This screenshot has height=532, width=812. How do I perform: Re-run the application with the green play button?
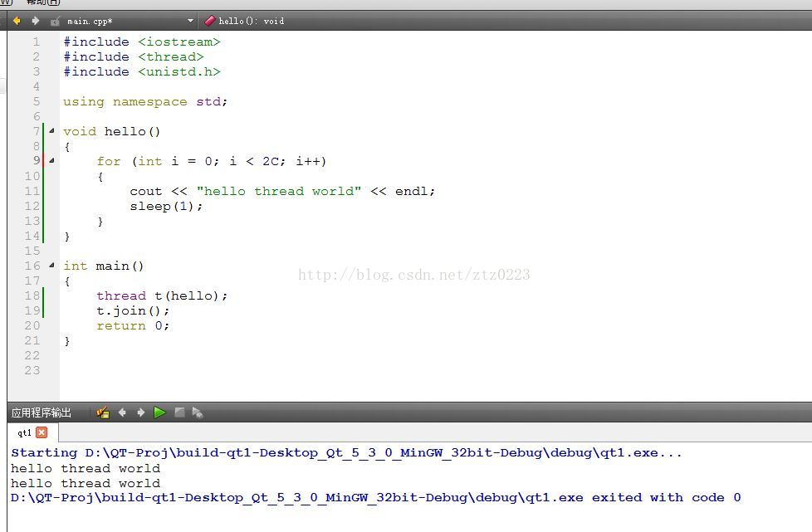pyautogui.click(x=159, y=412)
